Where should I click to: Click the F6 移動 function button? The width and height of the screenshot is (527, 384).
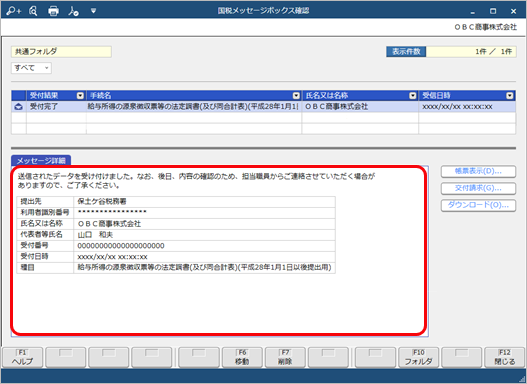[x=242, y=357]
